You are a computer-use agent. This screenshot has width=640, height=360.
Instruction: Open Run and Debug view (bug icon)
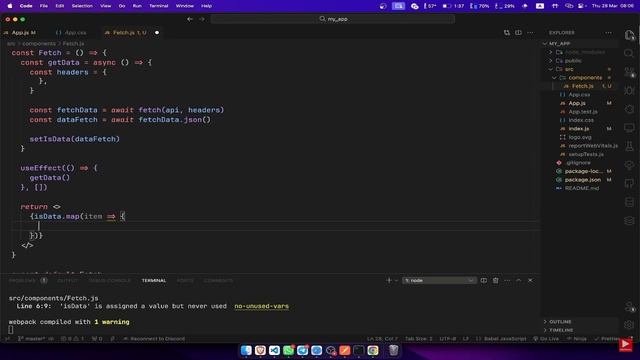tap(629, 91)
